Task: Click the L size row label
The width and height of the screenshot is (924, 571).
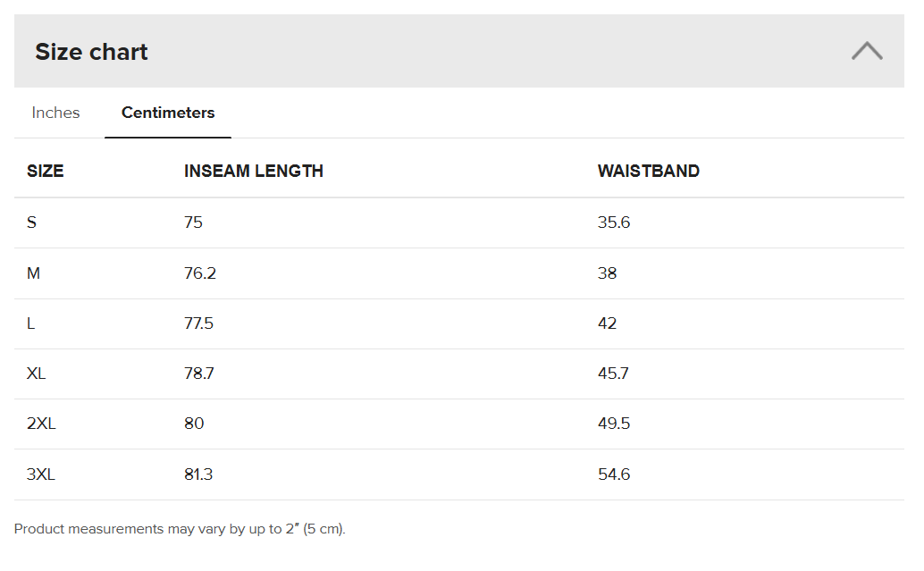Action: click(31, 323)
